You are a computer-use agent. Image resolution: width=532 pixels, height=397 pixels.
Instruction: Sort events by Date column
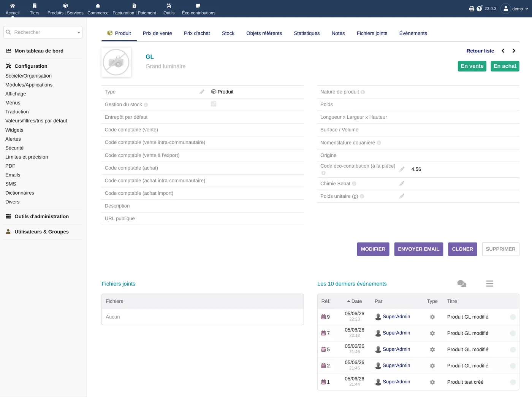(354, 301)
